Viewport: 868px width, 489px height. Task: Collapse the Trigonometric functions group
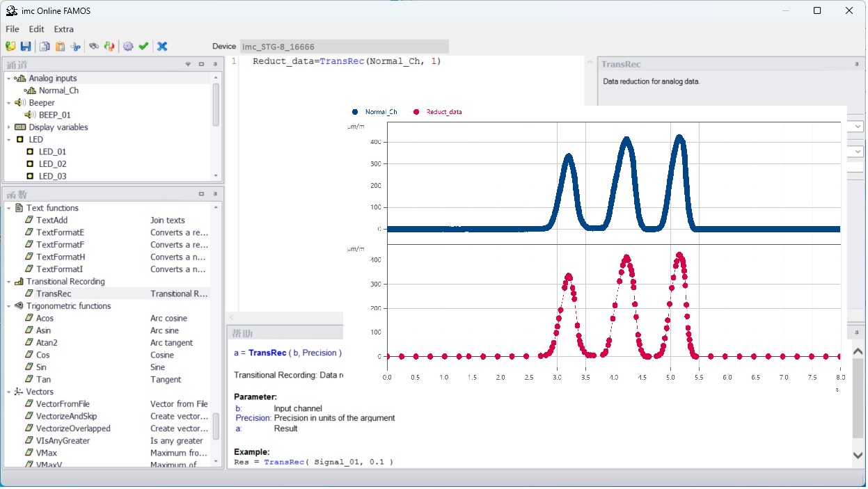[x=9, y=306]
